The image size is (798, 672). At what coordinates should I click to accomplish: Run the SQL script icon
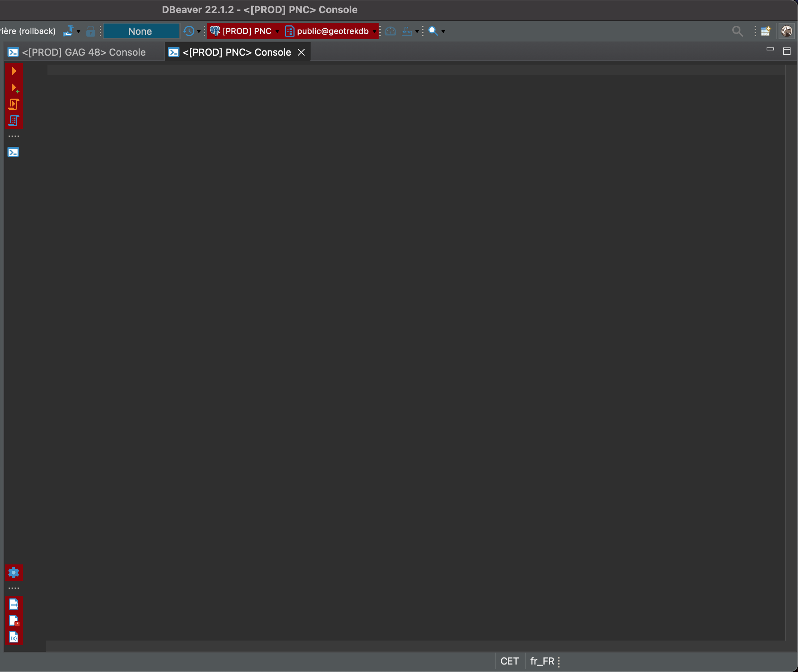(x=14, y=104)
